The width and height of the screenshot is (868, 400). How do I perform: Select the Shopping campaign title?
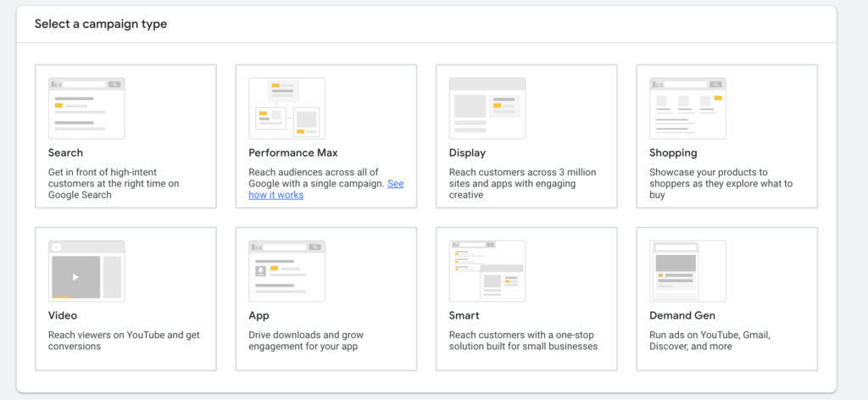(x=673, y=153)
